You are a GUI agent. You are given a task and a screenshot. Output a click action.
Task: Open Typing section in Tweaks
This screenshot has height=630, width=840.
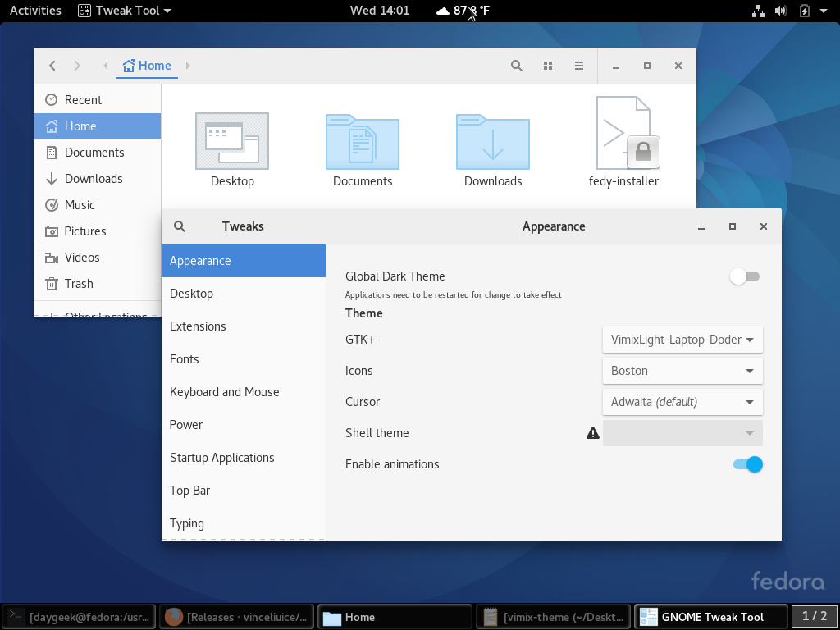[x=243, y=523]
